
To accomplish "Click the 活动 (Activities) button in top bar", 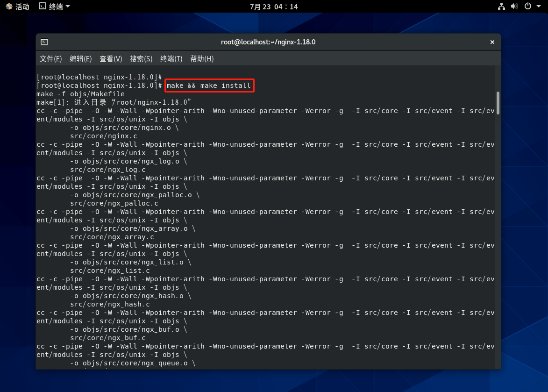I will 22,7.
